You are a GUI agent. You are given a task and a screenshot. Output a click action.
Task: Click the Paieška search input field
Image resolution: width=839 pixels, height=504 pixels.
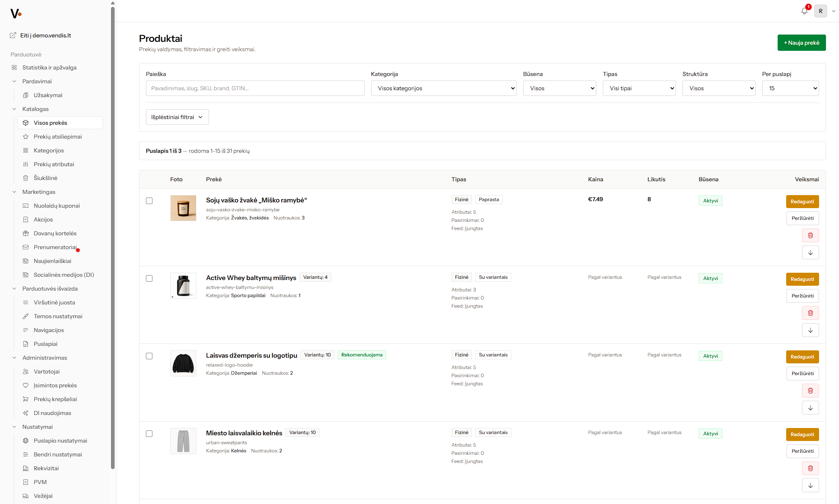click(x=255, y=88)
